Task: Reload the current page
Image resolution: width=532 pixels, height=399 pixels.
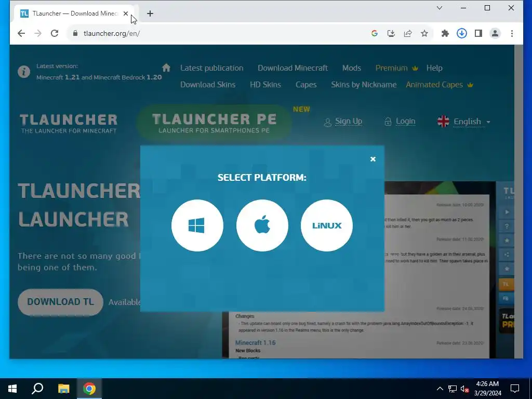Action: coord(55,33)
